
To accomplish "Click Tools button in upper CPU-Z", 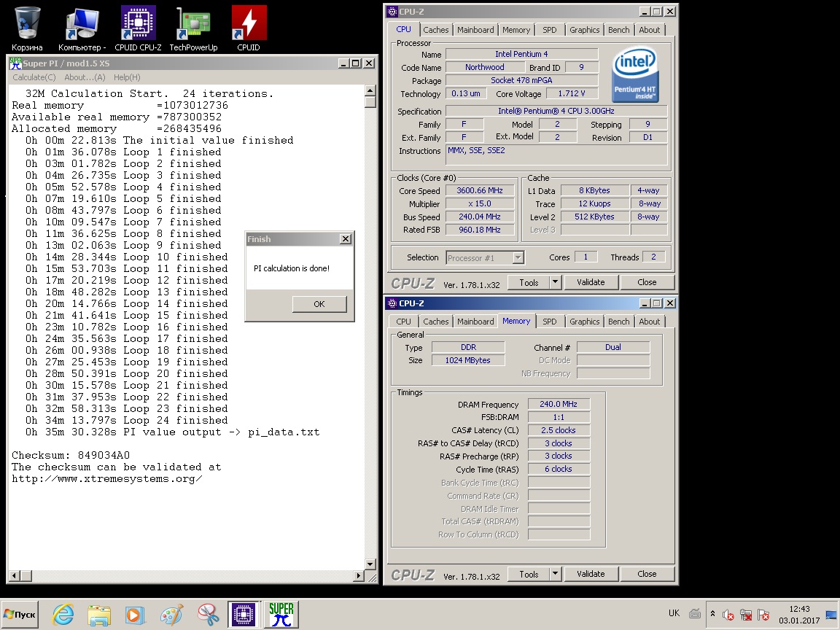I will pyautogui.click(x=528, y=282).
